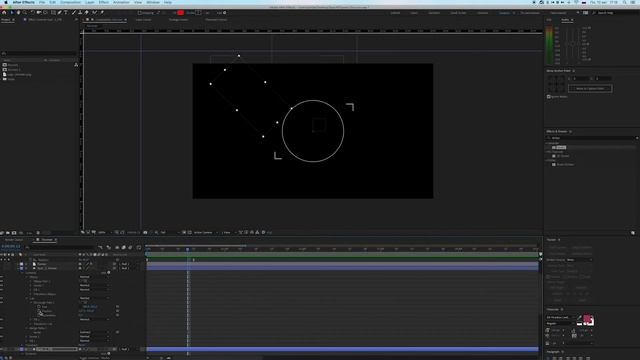Open the Composition menu
640x360 pixels.
[x=70, y=2]
